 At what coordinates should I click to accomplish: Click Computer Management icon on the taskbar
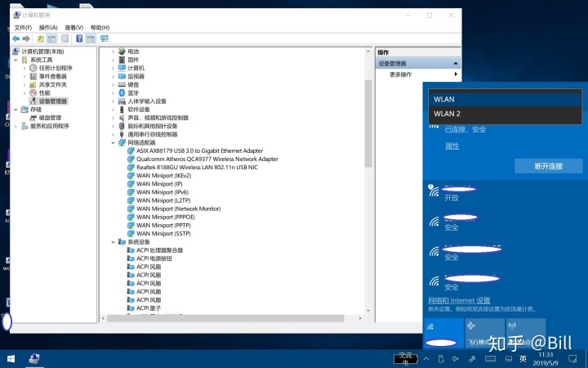(34, 359)
